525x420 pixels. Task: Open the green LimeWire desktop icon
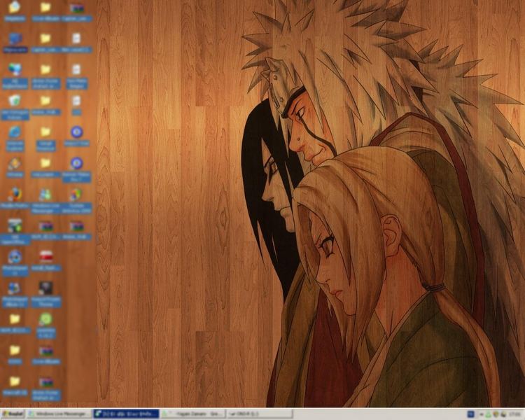coord(45,319)
